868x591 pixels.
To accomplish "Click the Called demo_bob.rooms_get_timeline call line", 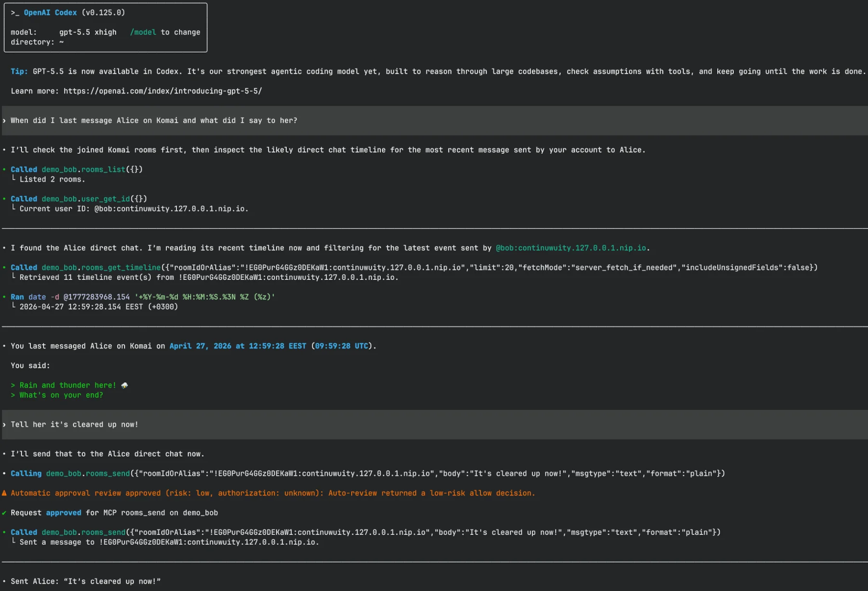I will pos(414,268).
